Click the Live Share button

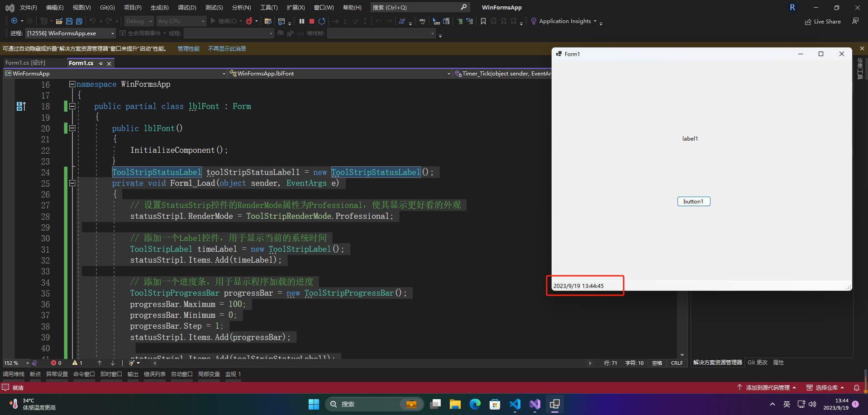[823, 21]
